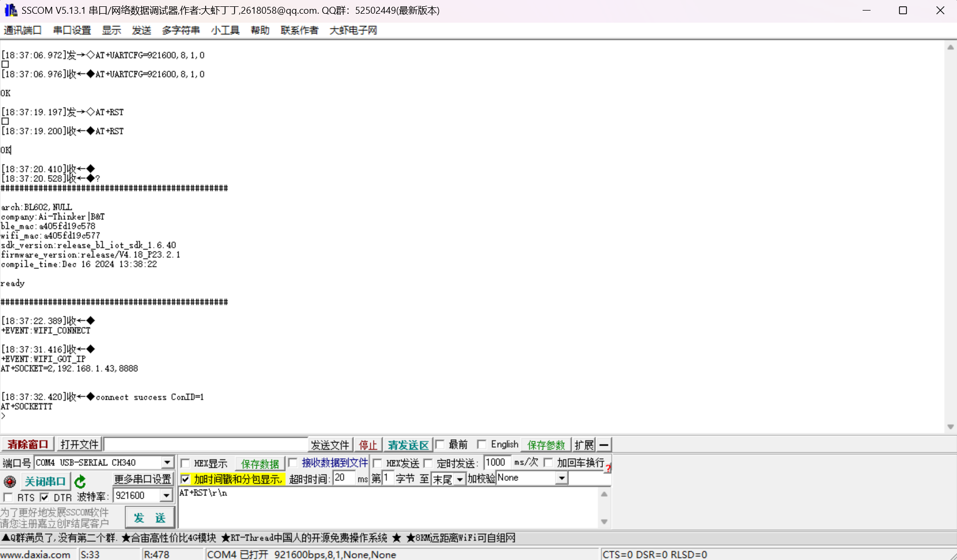Click the 'sdk_version' line in log
Image resolution: width=957 pixels, height=560 pixels.
point(88,245)
